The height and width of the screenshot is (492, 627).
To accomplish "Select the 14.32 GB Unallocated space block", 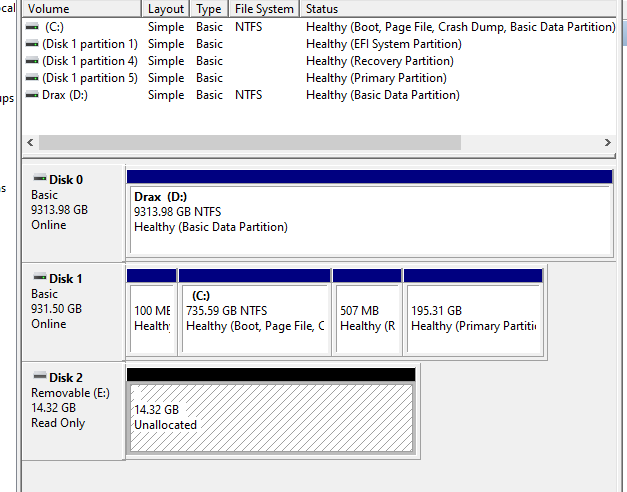I will point(271,411).
